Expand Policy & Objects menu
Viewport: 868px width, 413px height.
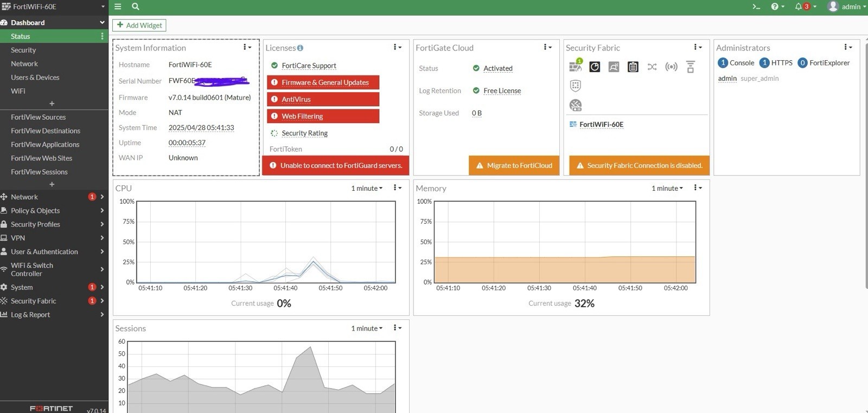(x=54, y=210)
